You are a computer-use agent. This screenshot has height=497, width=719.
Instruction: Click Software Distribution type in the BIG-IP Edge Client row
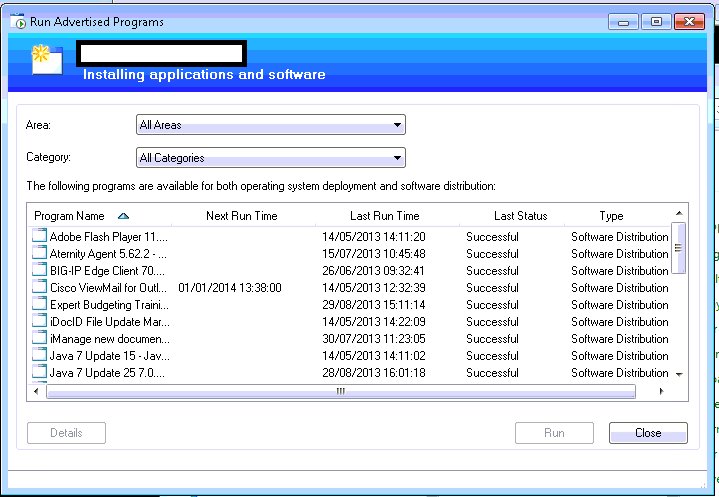[x=619, y=271]
